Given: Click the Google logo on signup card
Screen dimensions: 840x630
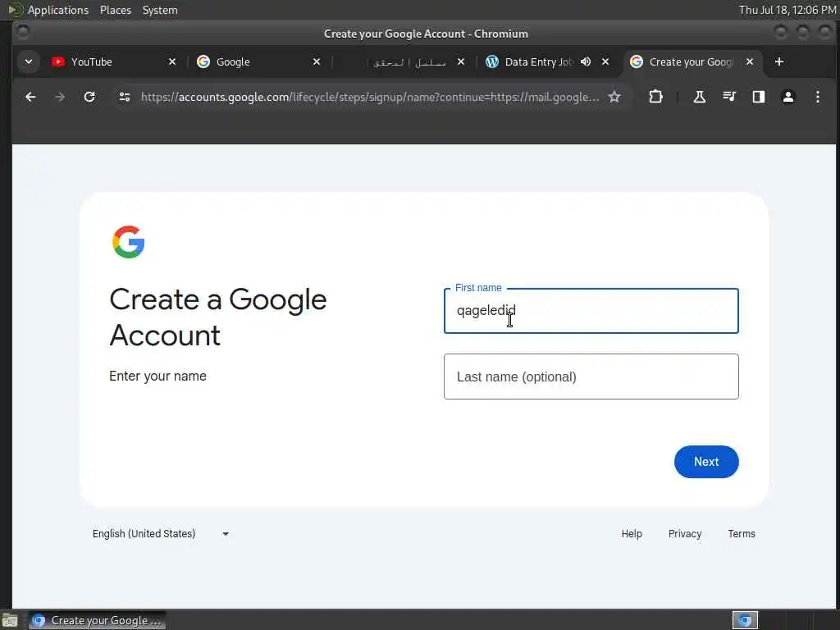Looking at the screenshot, I should coord(129,242).
